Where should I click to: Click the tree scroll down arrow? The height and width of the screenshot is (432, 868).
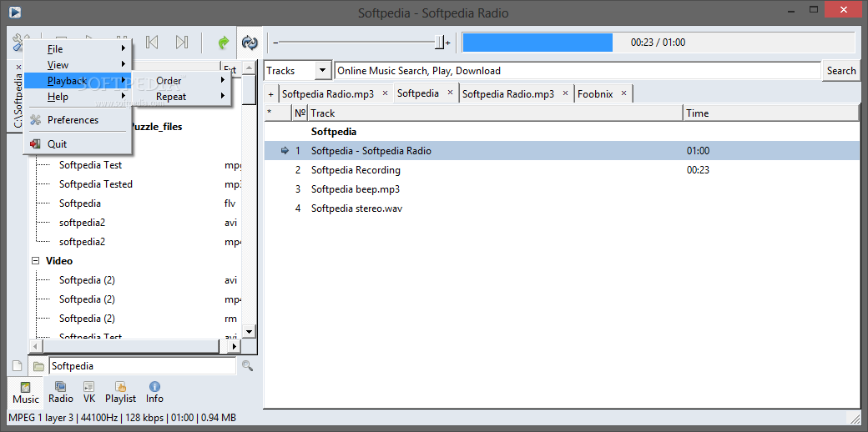tap(249, 331)
